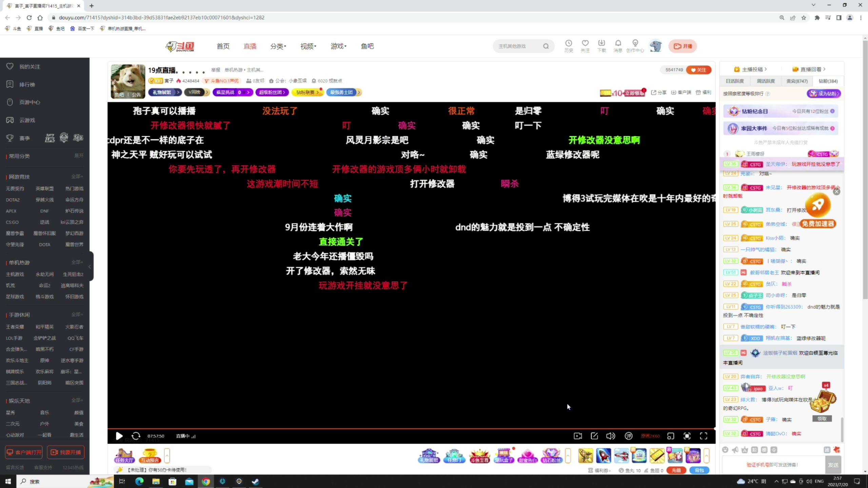Viewport: 868px width, 488px height.
Task: Open 消息 bell notifications icon
Action: [618, 46]
